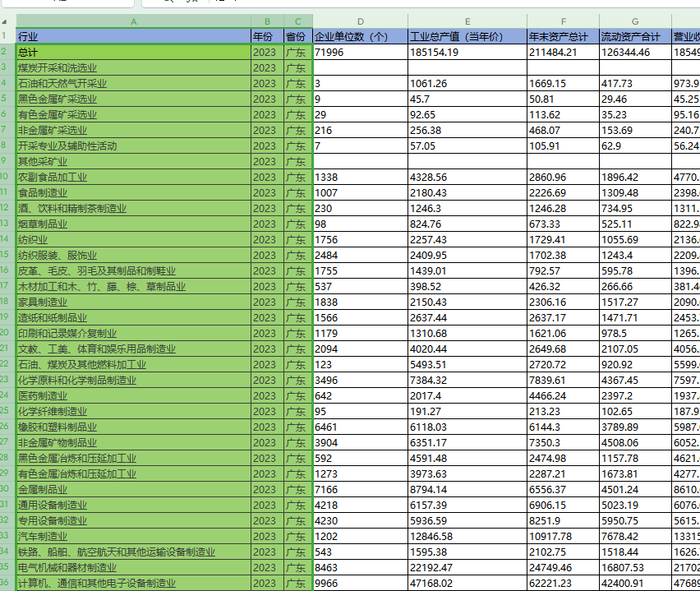Select the 非金属矿采选业 cell
700x591 pixels.
[133, 131]
